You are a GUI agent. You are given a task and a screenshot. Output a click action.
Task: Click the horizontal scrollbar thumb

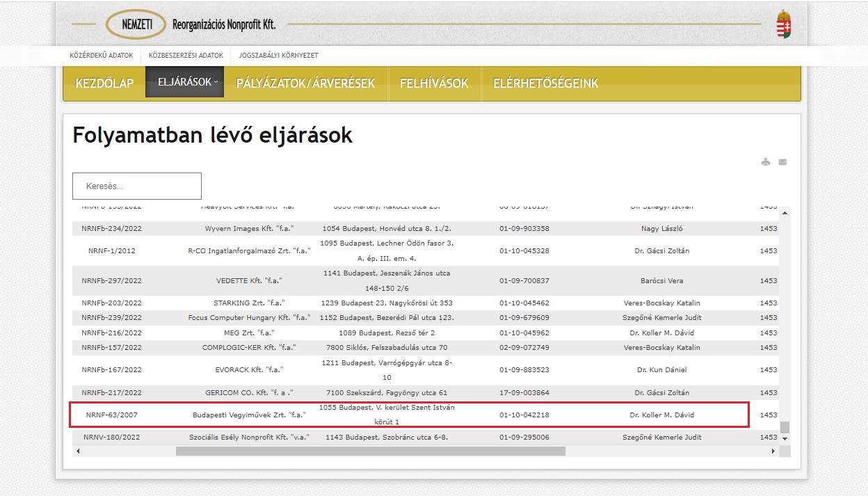click(x=370, y=451)
